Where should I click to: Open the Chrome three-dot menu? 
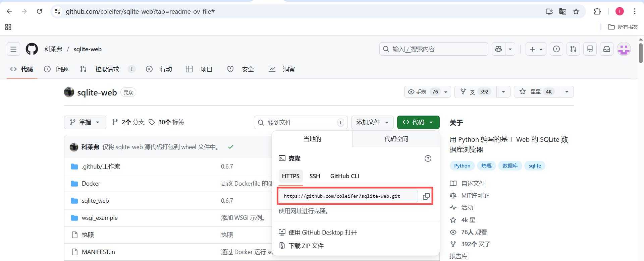[635, 11]
